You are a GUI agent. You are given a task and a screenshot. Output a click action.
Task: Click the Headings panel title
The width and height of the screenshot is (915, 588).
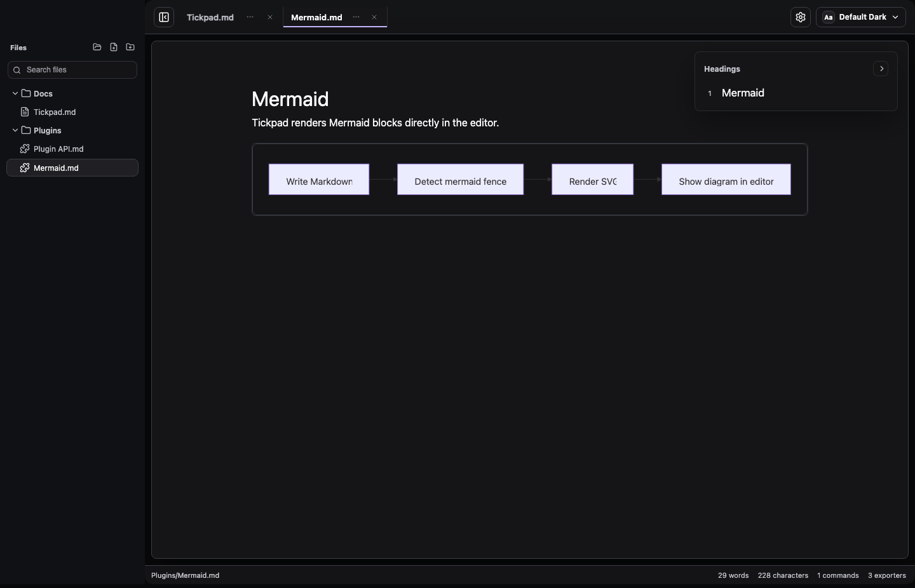(722, 69)
